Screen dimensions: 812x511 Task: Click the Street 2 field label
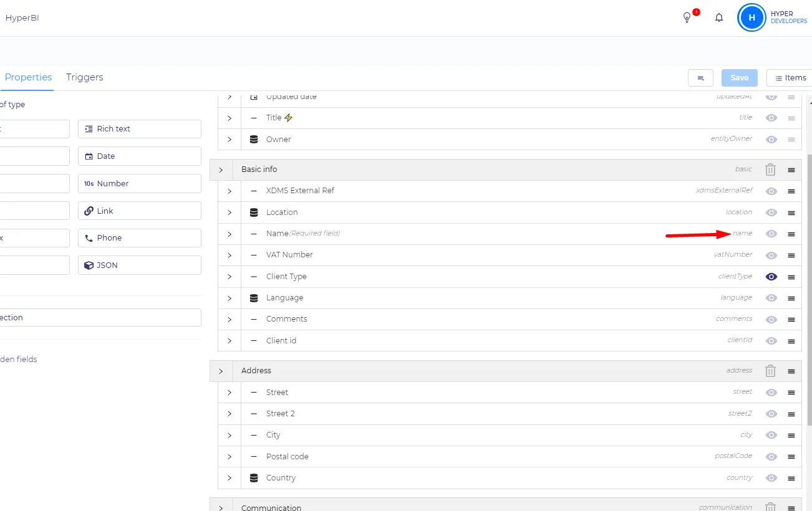[280, 414]
